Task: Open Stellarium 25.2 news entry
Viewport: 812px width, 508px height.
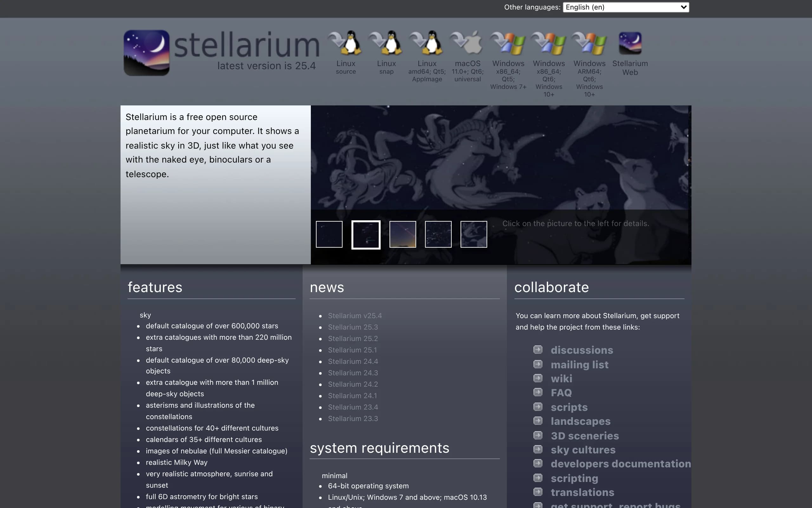Action: coord(353,339)
